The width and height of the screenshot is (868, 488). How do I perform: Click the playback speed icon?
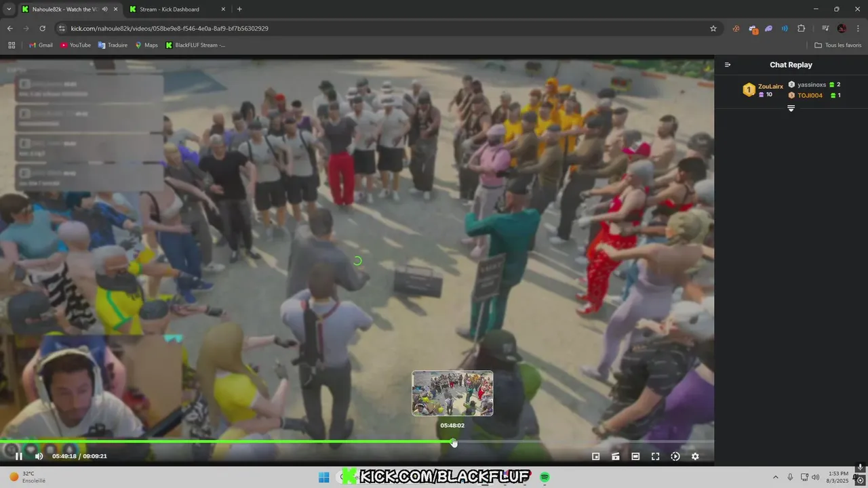click(675, 456)
